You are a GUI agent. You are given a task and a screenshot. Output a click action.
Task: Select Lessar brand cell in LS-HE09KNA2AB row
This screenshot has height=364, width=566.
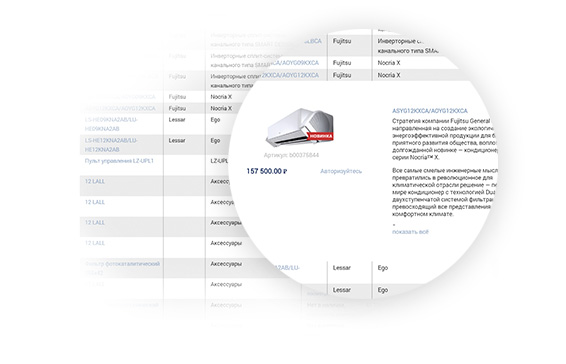click(x=177, y=120)
